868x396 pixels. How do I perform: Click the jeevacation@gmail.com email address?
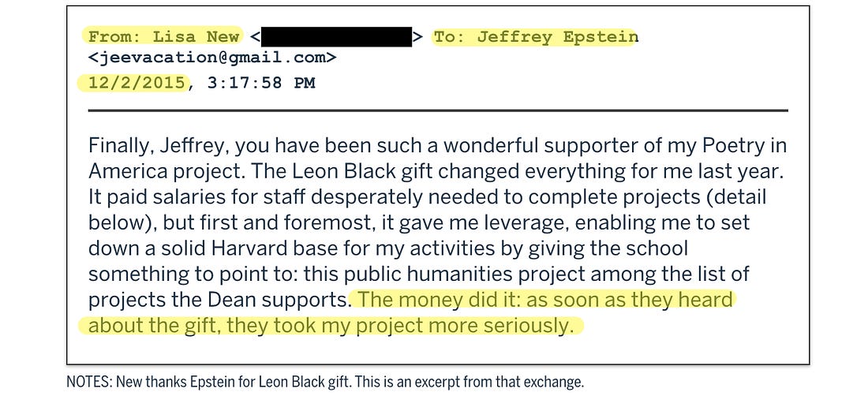[x=212, y=58]
